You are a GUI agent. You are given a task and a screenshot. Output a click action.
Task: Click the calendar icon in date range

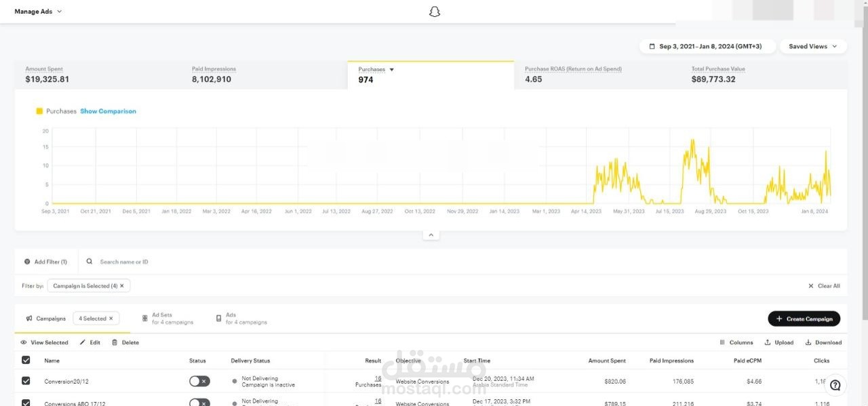(652, 46)
